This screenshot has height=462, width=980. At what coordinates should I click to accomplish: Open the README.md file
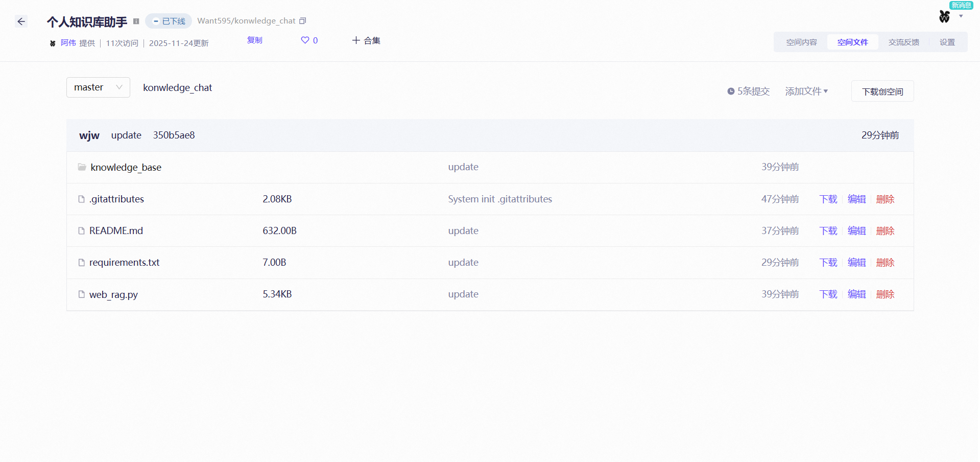(116, 230)
